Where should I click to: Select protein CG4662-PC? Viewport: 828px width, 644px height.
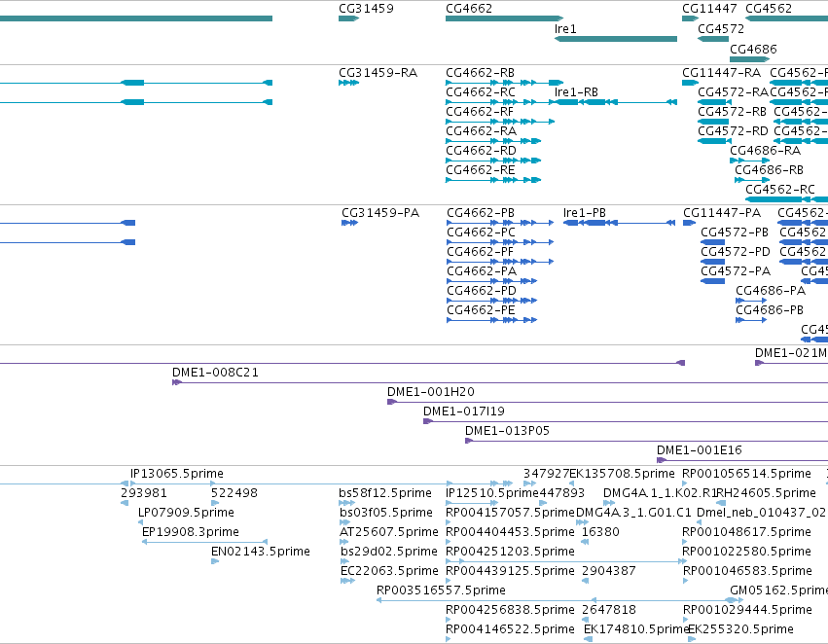[x=481, y=233]
